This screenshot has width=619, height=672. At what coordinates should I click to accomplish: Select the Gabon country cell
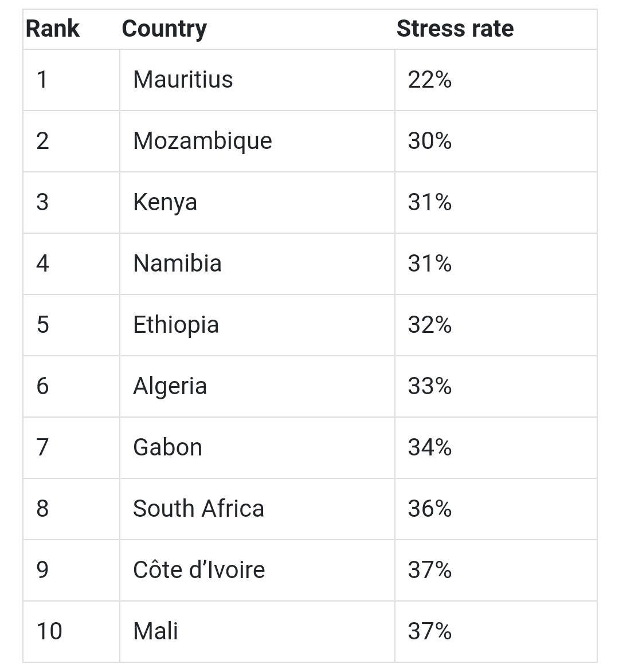click(167, 447)
